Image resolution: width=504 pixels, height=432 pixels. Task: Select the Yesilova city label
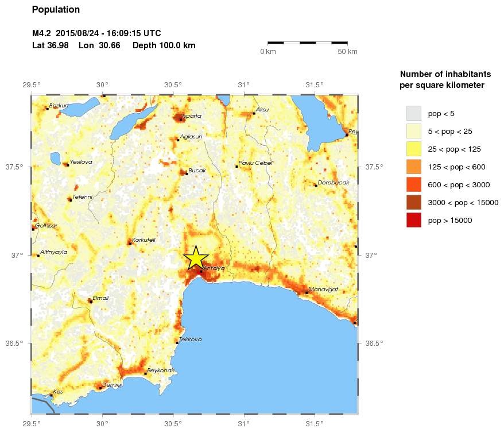pyautogui.click(x=81, y=162)
